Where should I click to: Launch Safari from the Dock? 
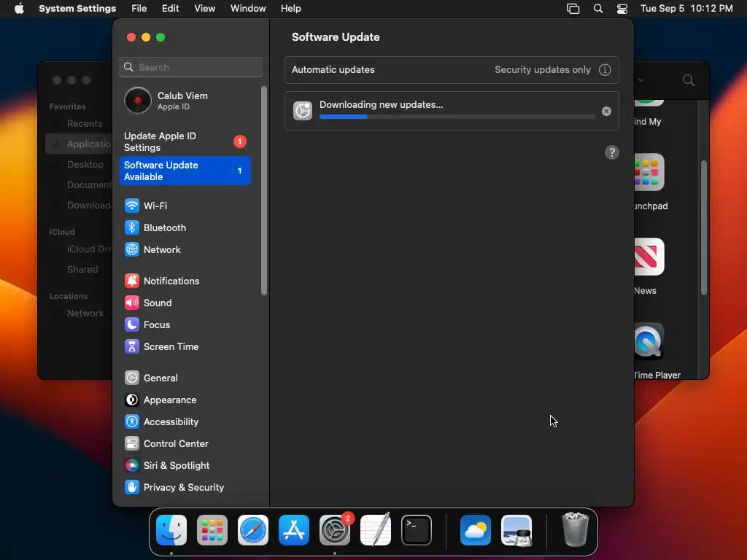pos(253,530)
